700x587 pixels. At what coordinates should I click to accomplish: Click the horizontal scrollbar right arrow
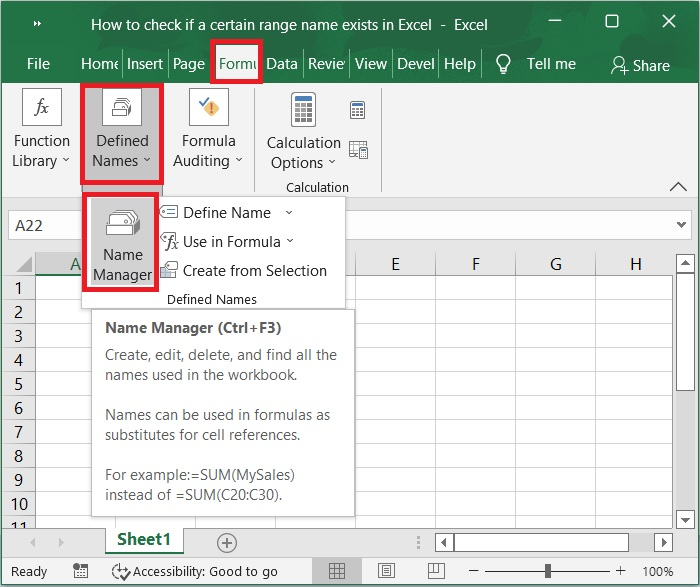coord(663,542)
